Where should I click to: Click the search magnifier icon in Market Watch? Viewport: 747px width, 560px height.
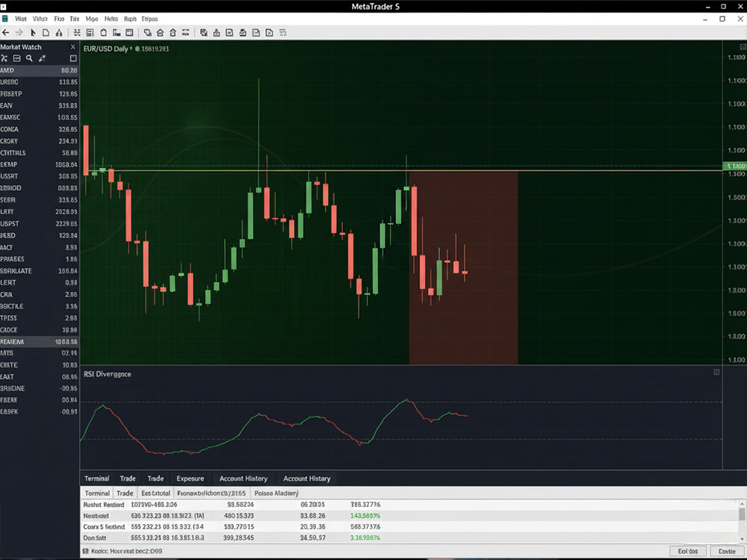pos(29,57)
